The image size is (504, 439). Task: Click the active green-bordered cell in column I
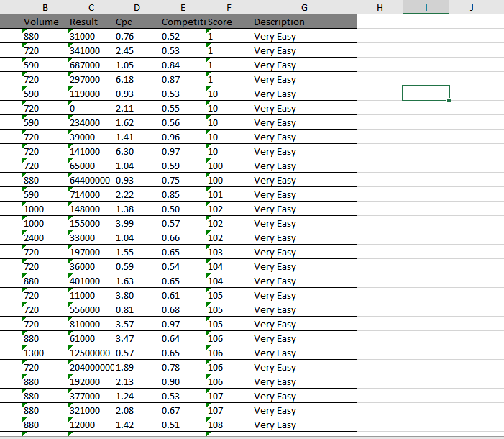[426, 94]
